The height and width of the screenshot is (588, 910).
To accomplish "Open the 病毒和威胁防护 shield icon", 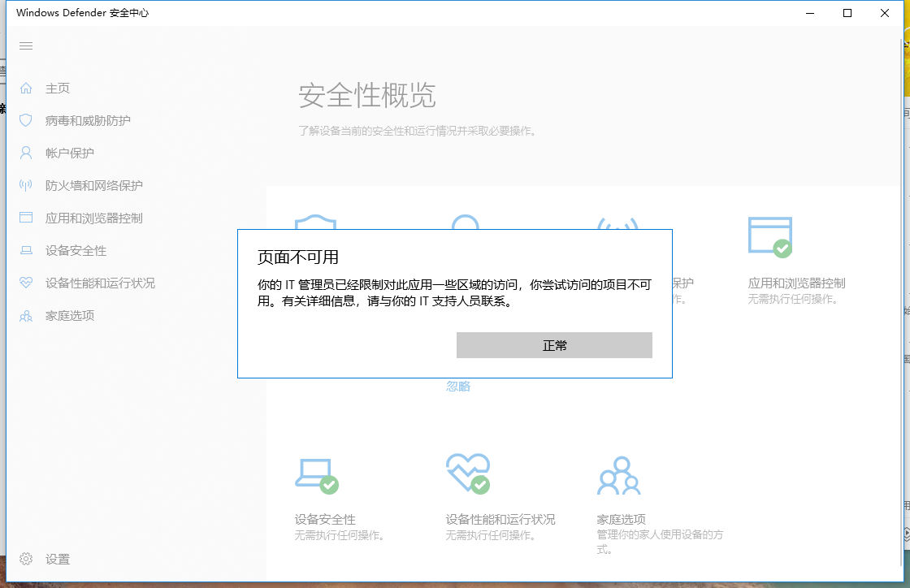I will [25, 120].
